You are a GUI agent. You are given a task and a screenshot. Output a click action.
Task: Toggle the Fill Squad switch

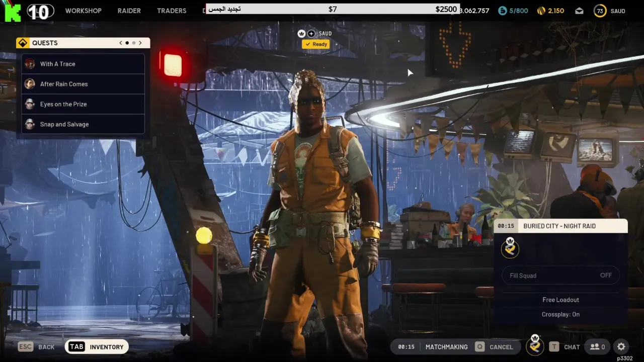tap(560, 276)
